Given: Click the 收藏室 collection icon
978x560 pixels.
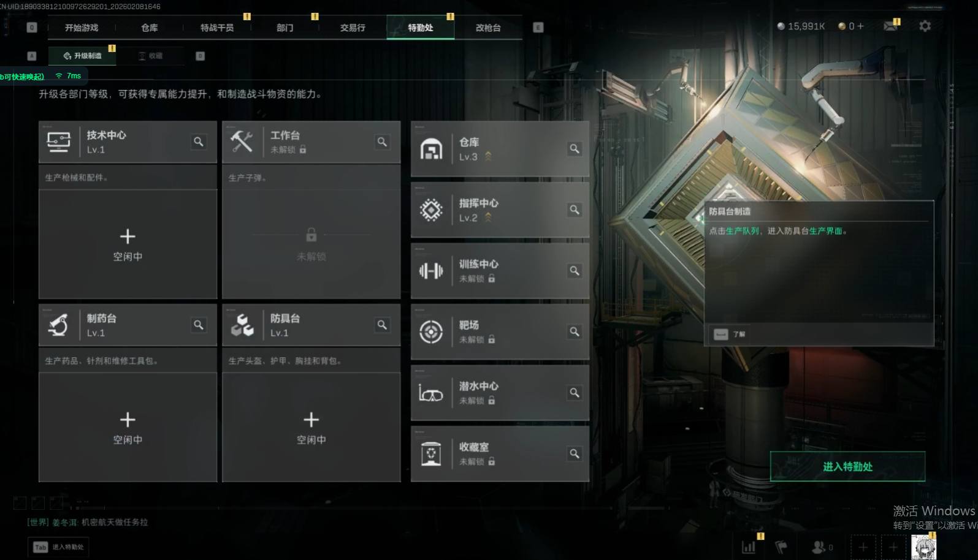Looking at the screenshot, I should (431, 454).
